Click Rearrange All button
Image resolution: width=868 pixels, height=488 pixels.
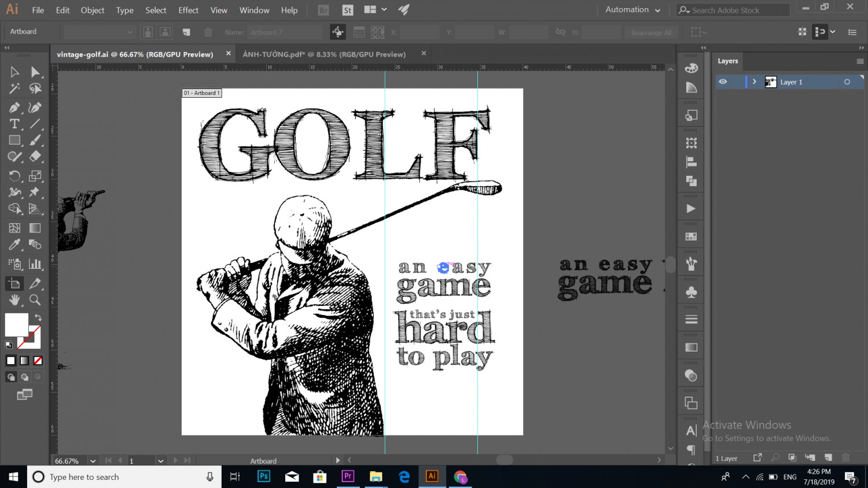click(651, 32)
